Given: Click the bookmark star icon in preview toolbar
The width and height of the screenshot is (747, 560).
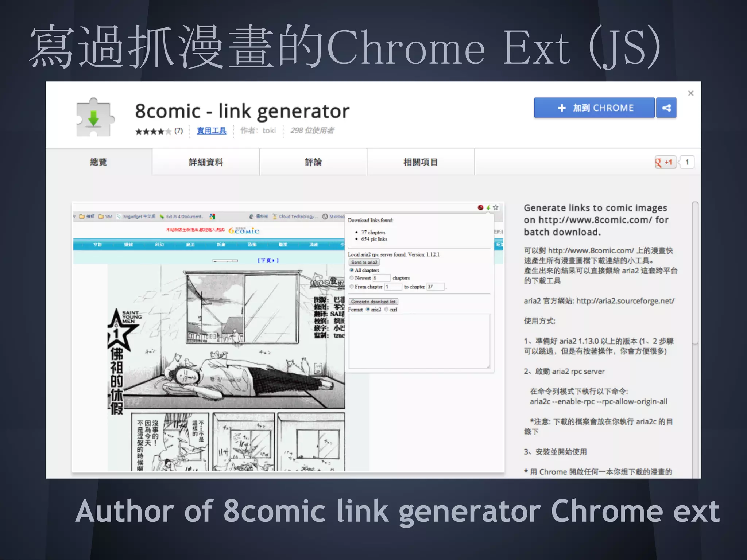Looking at the screenshot, I should 495,207.
